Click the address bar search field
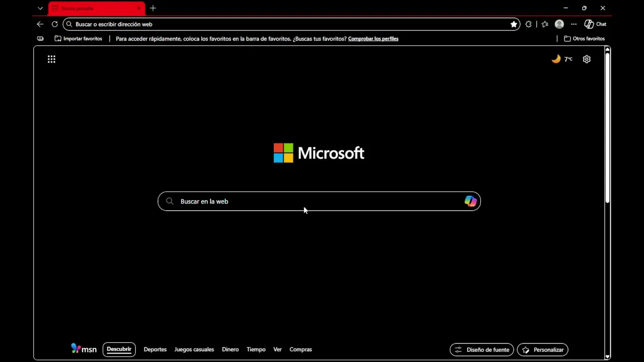 [x=292, y=24]
